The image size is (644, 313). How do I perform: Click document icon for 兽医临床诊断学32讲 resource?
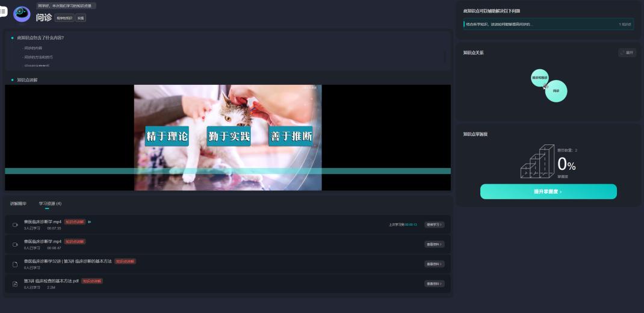tap(15, 264)
